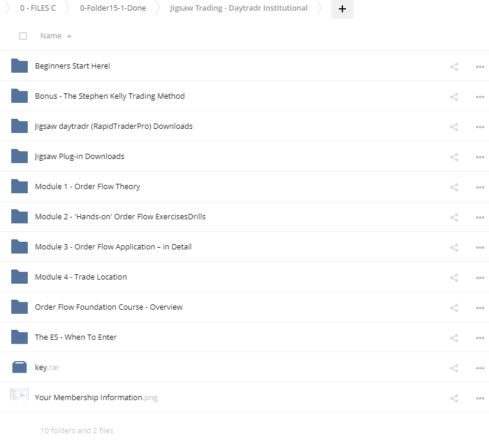Screen dimensions: 489x448
Task: Share the Jigsaw Plug-in Downloads folder
Action: coord(454,157)
